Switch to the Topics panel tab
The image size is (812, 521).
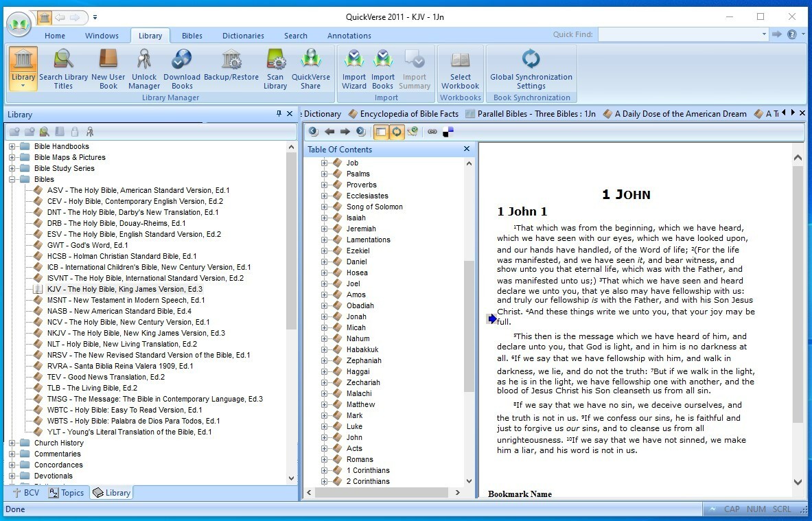[x=67, y=493]
